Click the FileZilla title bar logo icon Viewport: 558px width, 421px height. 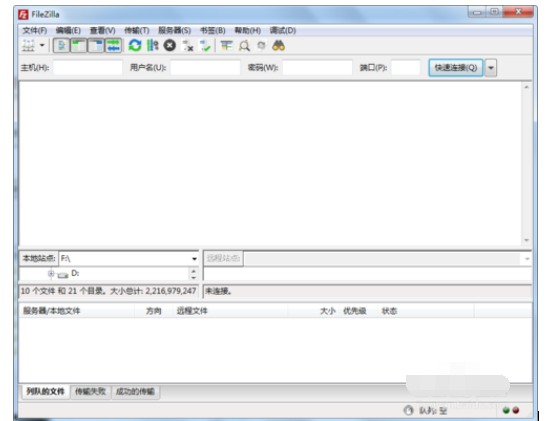(23, 15)
